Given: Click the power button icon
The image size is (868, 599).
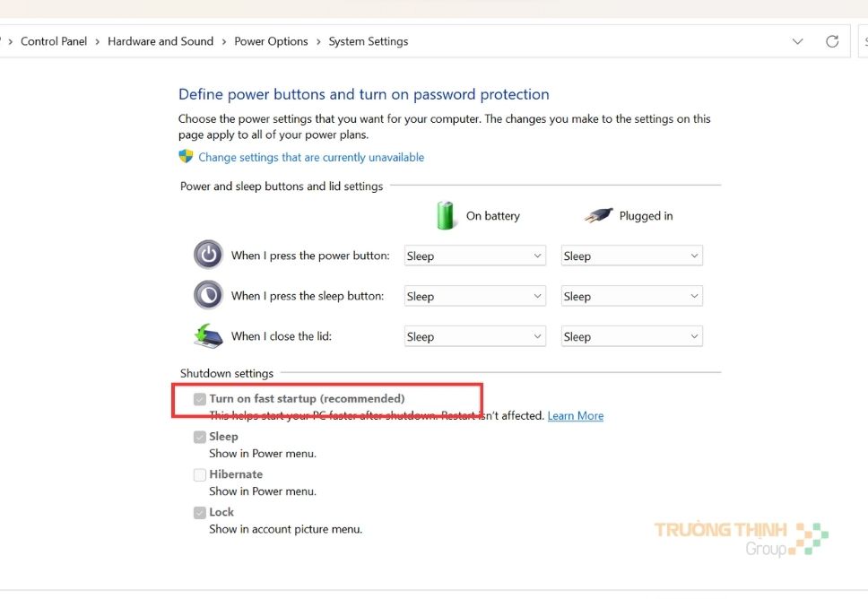Looking at the screenshot, I should (x=208, y=255).
